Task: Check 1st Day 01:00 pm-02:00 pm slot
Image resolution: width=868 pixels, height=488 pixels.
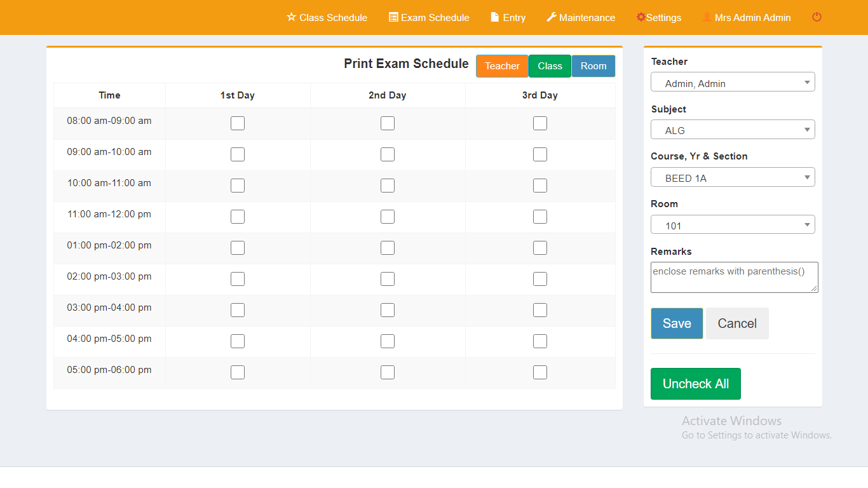Action: [238, 248]
